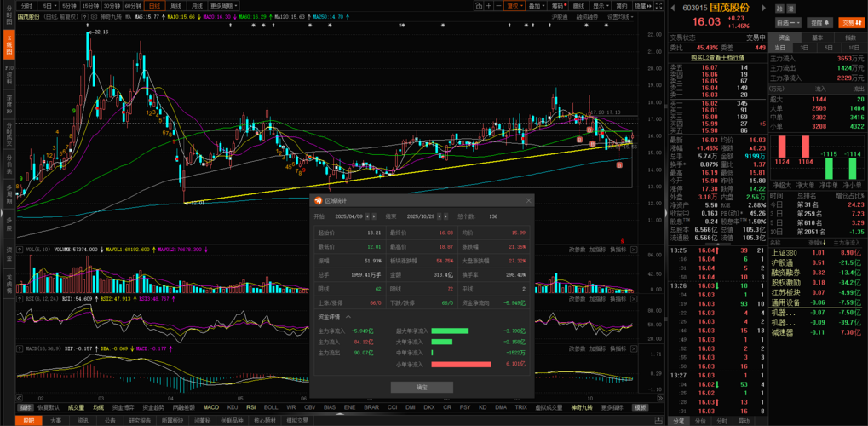Click the next-date arrow for the 结束 date

click(x=446, y=216)
